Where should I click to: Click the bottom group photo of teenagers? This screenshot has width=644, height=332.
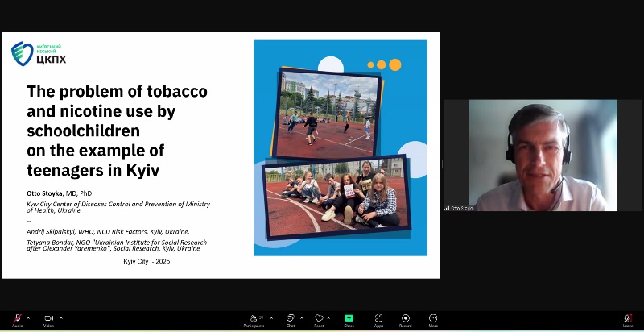[x=336, y=197]
